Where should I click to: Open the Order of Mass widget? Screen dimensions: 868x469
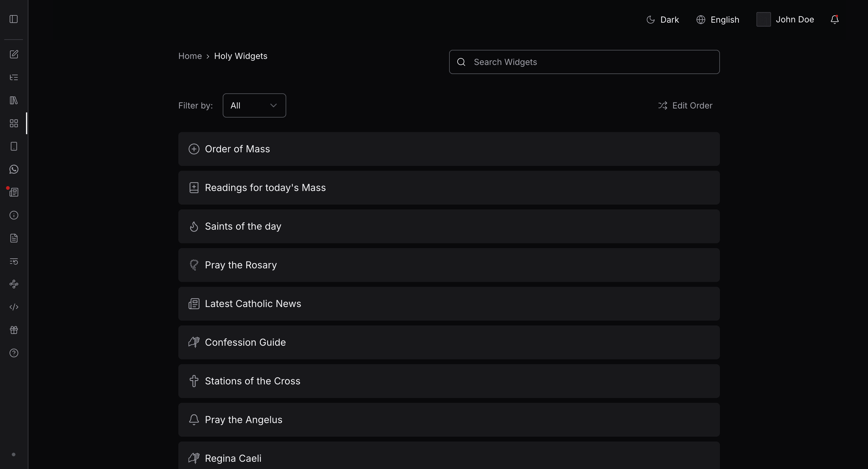(449, 149)
